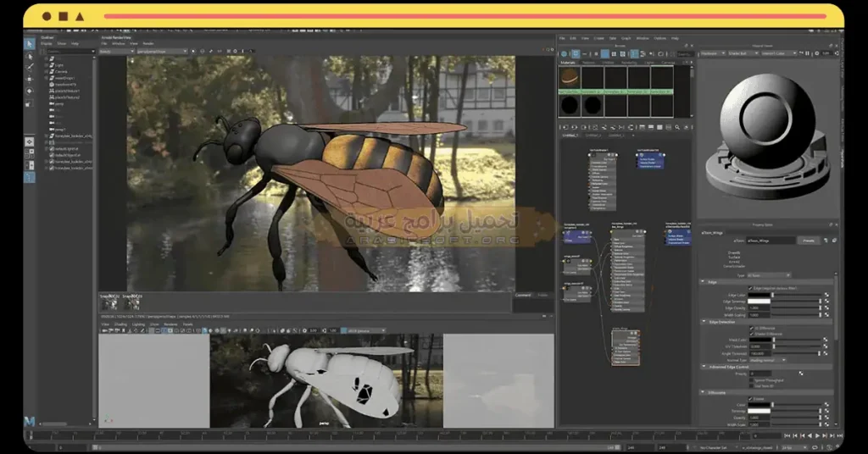Click the four-view layout icon in toolbox
The height and width of the screenshot is (454, 868).
[x=30, y=153]
